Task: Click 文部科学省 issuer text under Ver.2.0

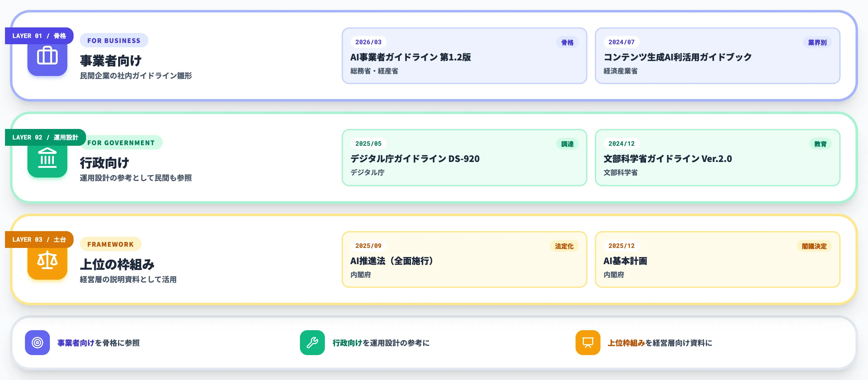Action: [x=620, y=172]
